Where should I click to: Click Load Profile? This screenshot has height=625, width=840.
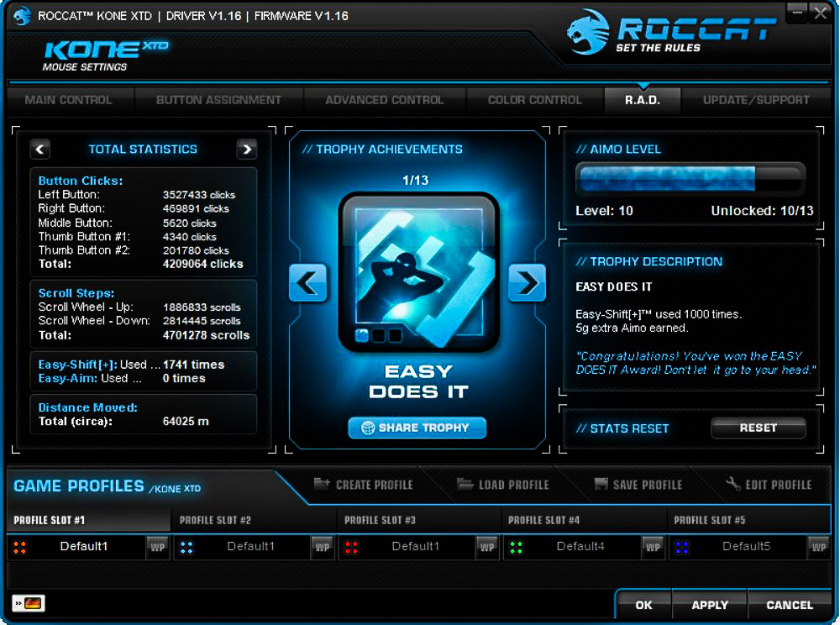click(x=503, y=485)
